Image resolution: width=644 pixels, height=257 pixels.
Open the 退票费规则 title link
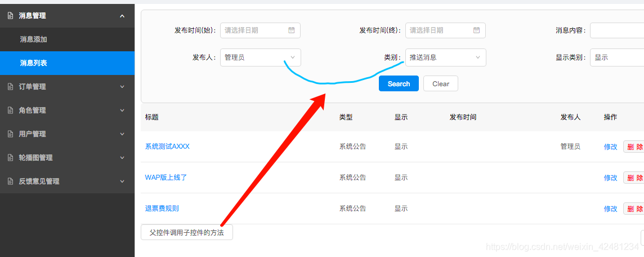[162, 209]
